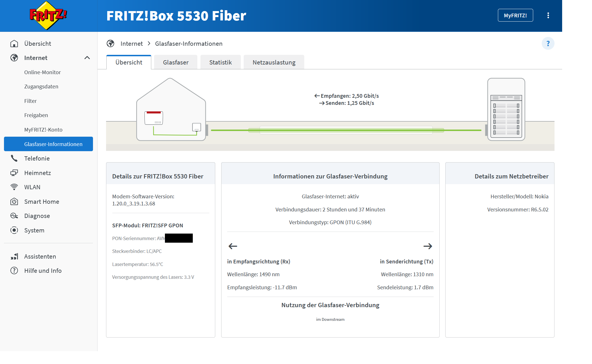Click the FRITZ! logo
This screenshot has width=592, height=364.
coord(48,16)
